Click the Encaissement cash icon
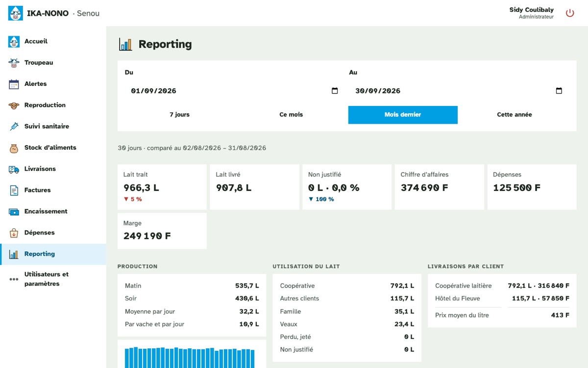Screen dimensions: 588x368 [x=14, y=211]
